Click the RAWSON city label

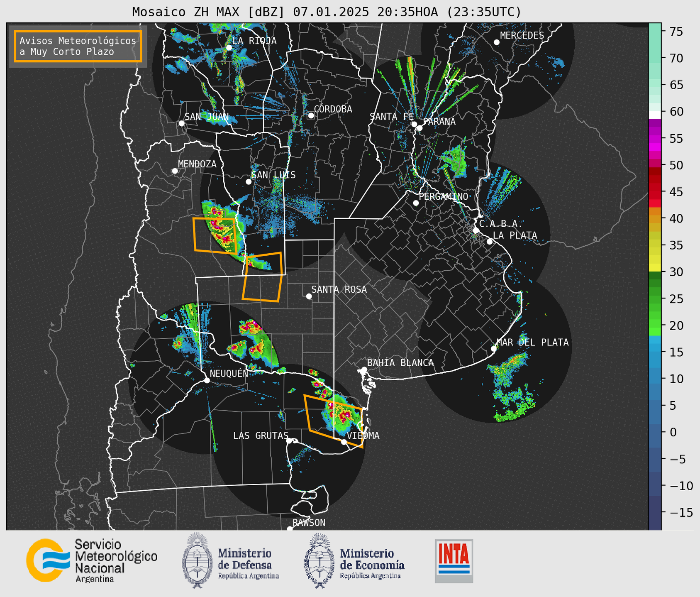(309, 523)
